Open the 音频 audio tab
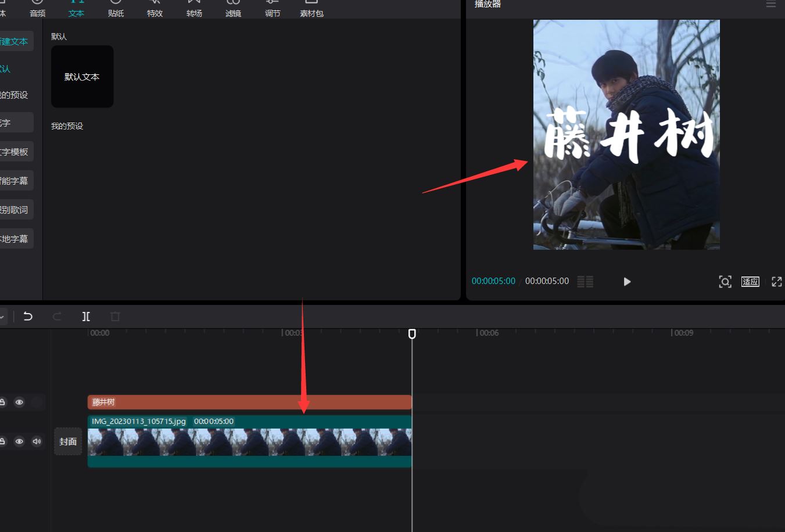785x532 pixels. [37, 8]
